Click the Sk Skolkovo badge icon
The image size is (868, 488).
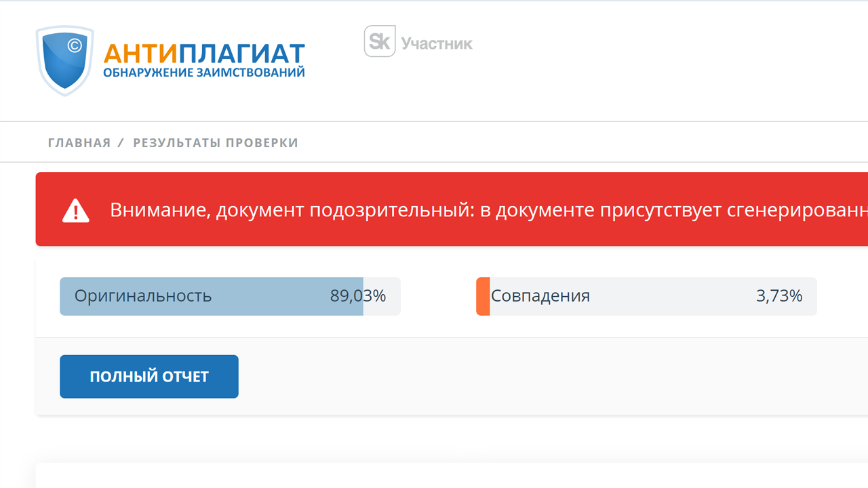(x=379, y=42)
